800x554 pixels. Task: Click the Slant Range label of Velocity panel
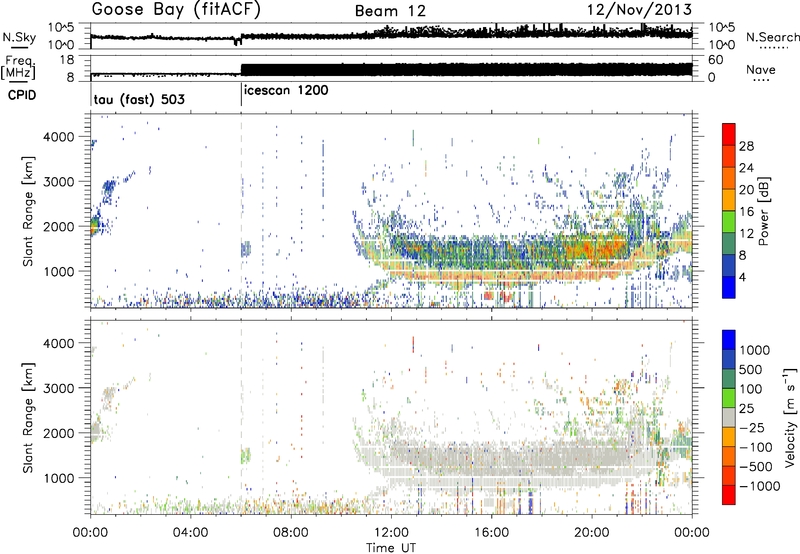pos(28,418)
